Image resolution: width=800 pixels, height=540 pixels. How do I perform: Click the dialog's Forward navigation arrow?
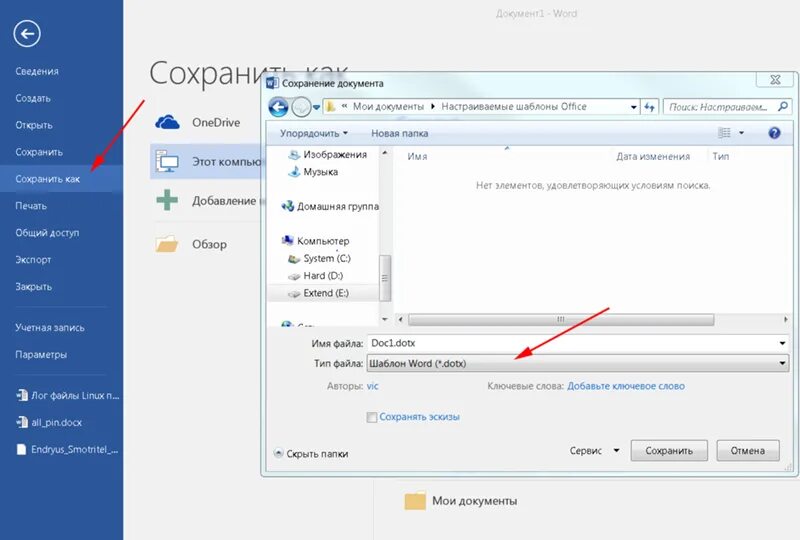(301, 107)
